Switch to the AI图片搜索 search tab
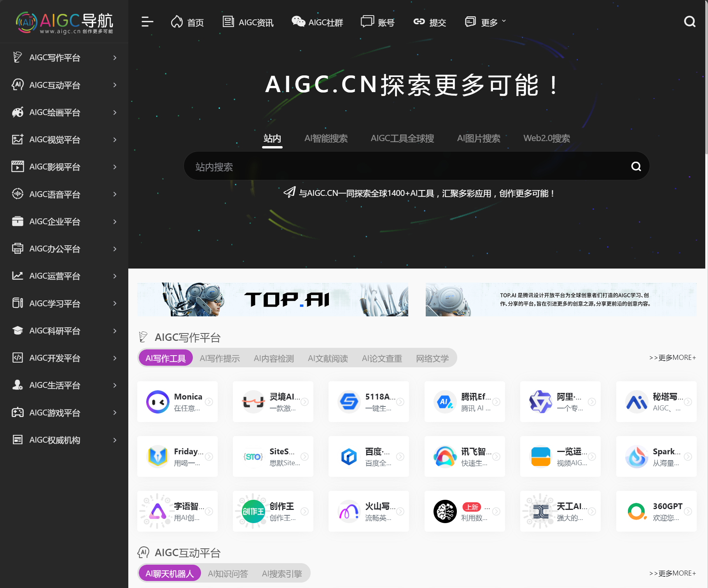Screen dimensions: 708x588 coord(479,138)
